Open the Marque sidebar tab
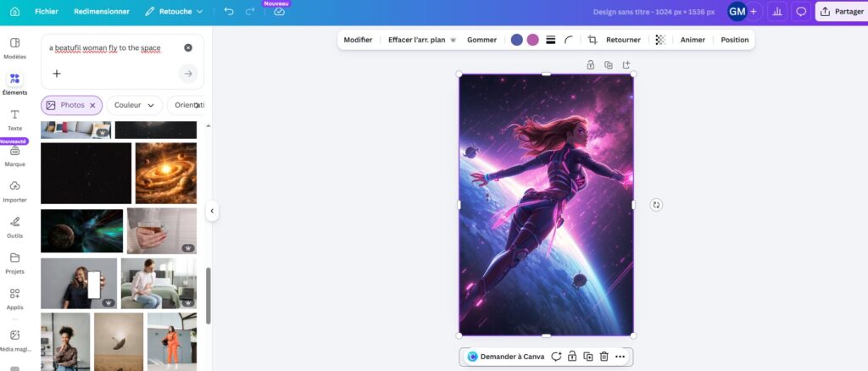Screen dimensions: 868x371 click(15, 156)
